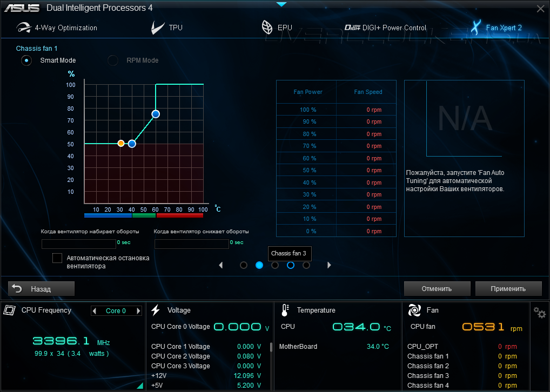Image resolution: width=550 pixels, height=392 pixels.
Task: Click the CPU temperature 034.0 value
Action: [356, 327]
